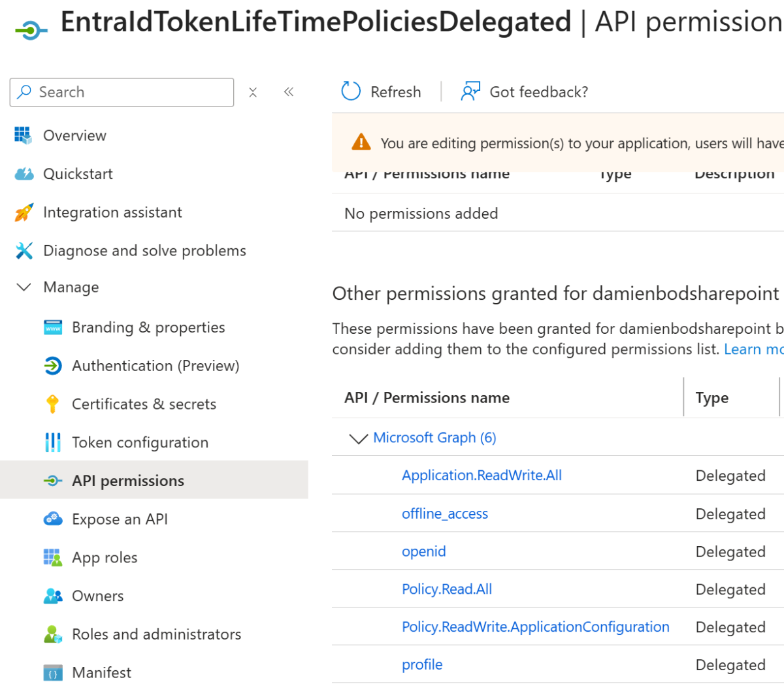Click Delegated type in Application.ReadWrite.All row
Viewport: 784px width, 697px height.
pos(730,476)
